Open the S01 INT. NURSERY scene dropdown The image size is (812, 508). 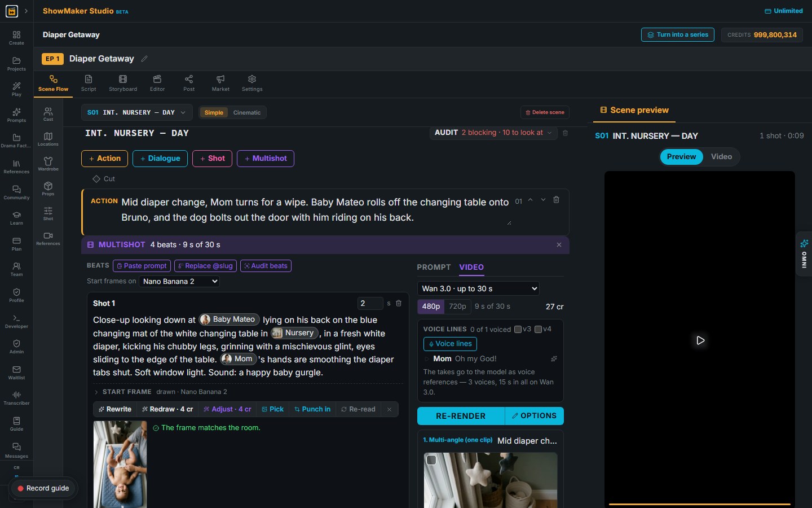click(x=136, y=112)
